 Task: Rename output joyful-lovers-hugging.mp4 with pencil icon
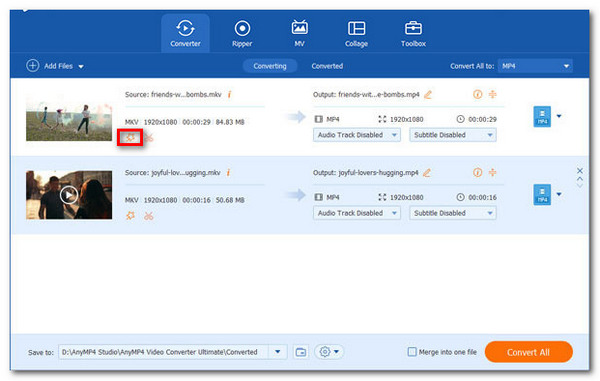427,173
